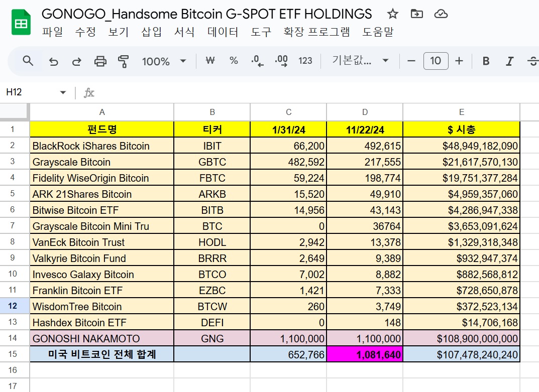The image size is (539, 392).
Task: Select the paint format tool
Action: pos(124,61)
